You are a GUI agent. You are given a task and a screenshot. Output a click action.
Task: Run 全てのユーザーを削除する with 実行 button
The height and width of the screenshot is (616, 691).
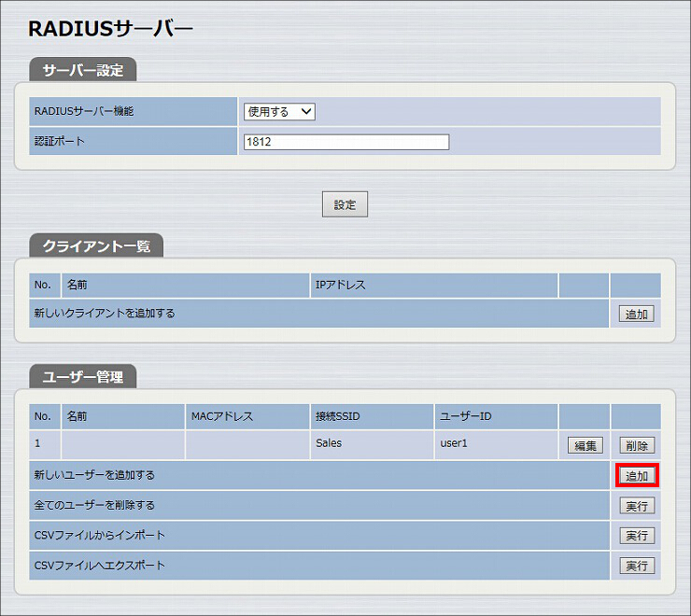click(637, 506)
